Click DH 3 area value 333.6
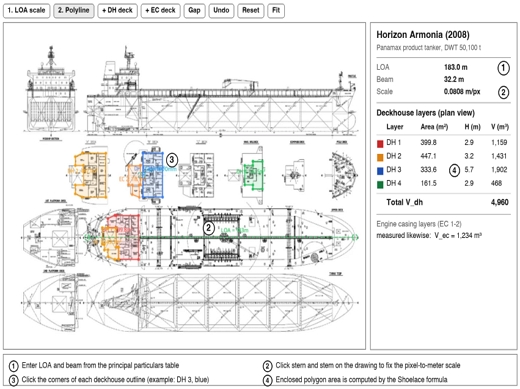The height and width of the screenshot is (389, 520). [428, 170]
